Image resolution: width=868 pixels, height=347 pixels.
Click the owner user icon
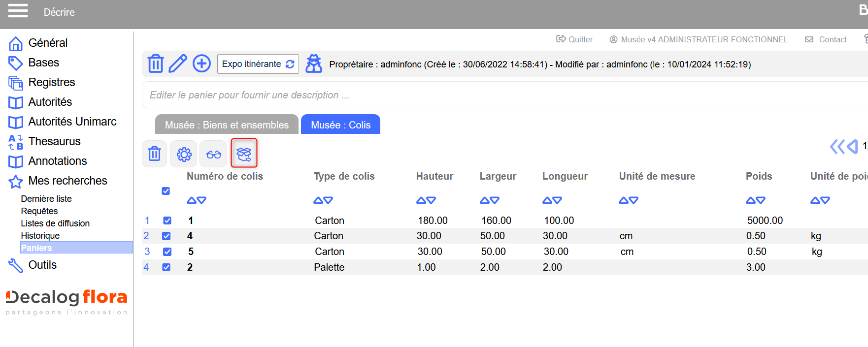314,64
